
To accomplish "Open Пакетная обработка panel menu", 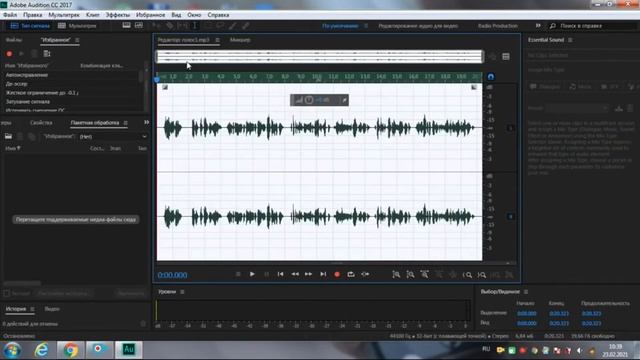I will (x=126, y=122).
